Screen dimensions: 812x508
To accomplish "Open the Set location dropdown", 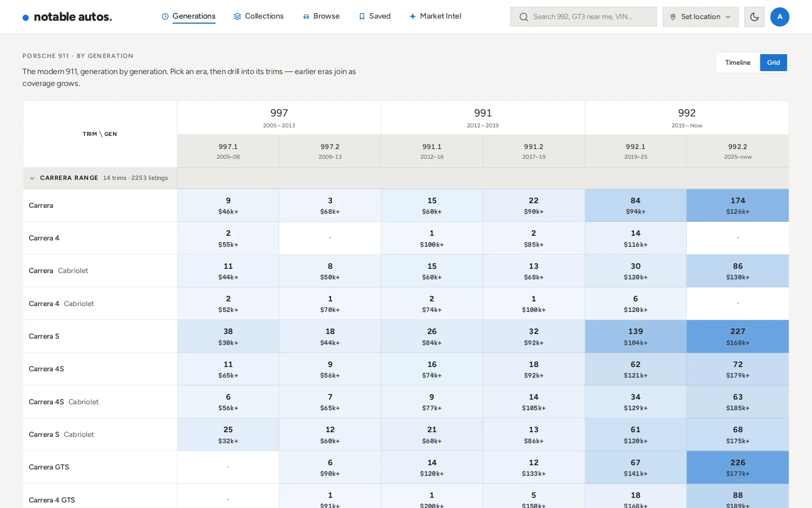I will click(x=700, y=17).
